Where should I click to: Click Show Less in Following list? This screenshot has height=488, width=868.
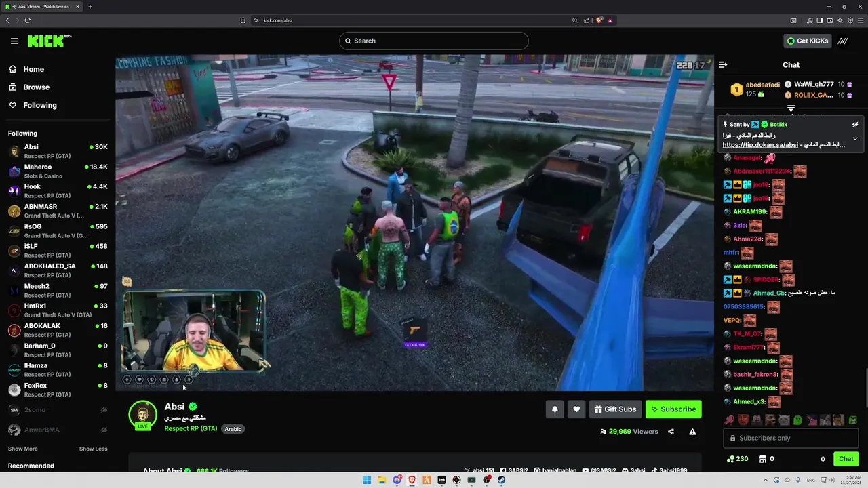pyautogui.click(x=93, y=449)
